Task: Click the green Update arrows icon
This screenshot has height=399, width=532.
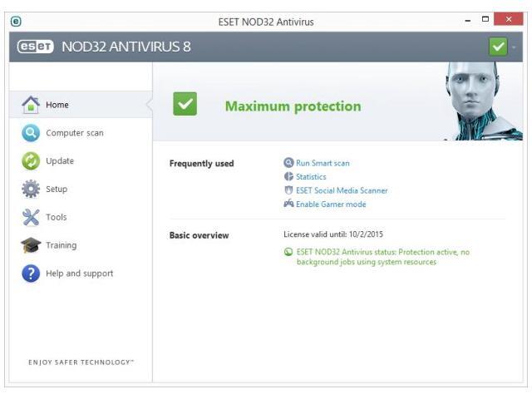Action: point(31,161)
